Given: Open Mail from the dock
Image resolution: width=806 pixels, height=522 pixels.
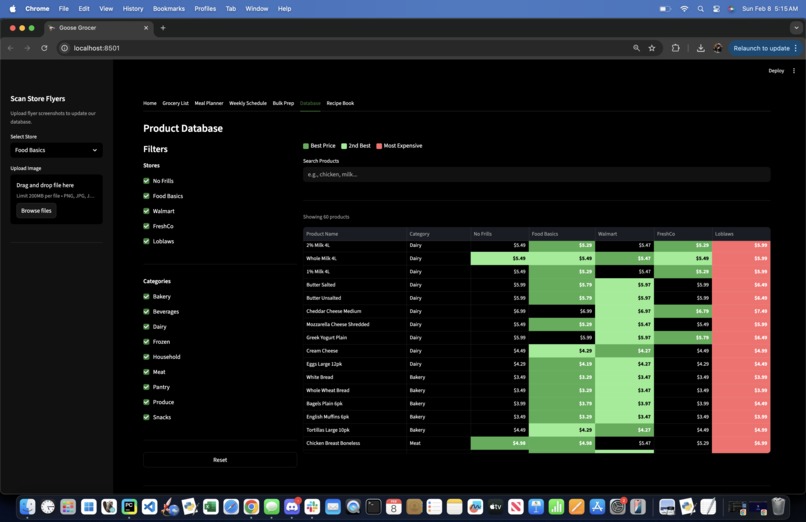Looking at the screenshot, I should tap(333, 507).
